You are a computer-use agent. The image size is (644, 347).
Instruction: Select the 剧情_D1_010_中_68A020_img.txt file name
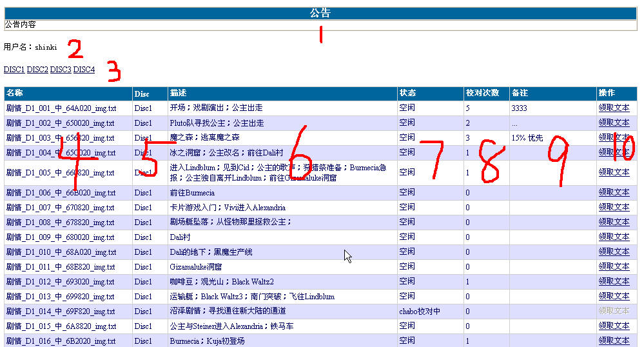[61, 252]
